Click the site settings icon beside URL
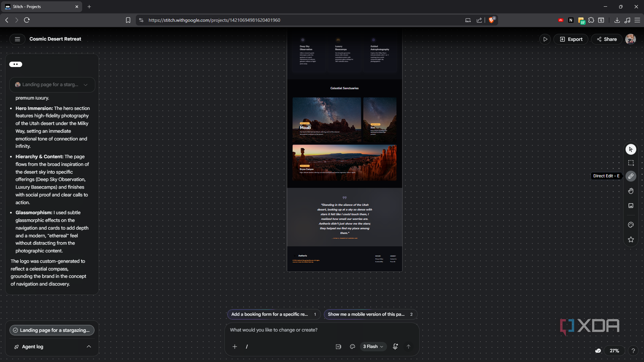Viewport: 644px width, 362px height. [x=141, y=20]
